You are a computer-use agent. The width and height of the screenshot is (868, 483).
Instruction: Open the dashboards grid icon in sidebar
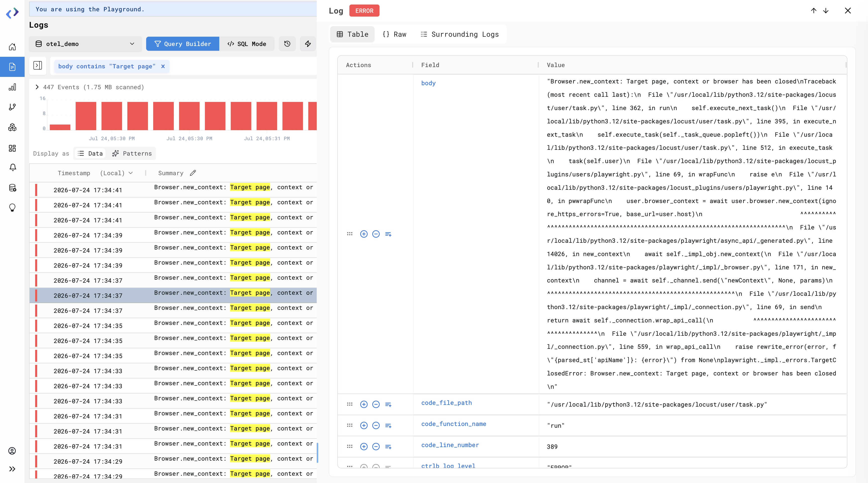[x=12, y=148]
